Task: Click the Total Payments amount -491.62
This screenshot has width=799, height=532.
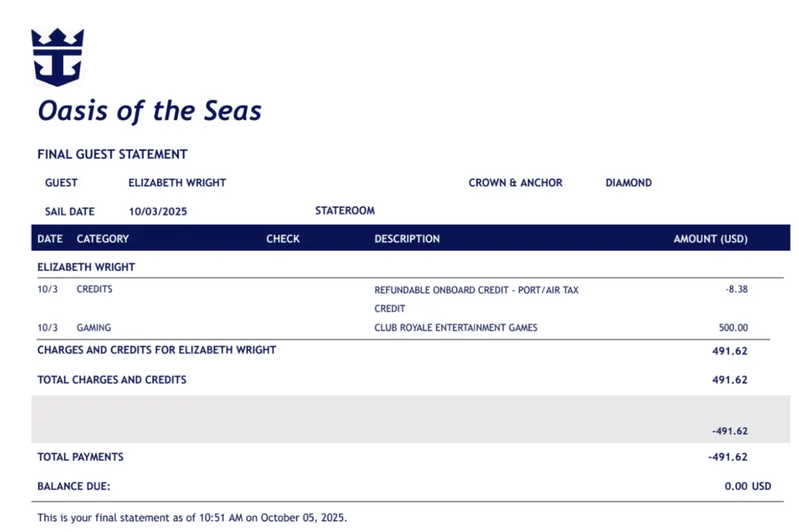Action: 728,457
